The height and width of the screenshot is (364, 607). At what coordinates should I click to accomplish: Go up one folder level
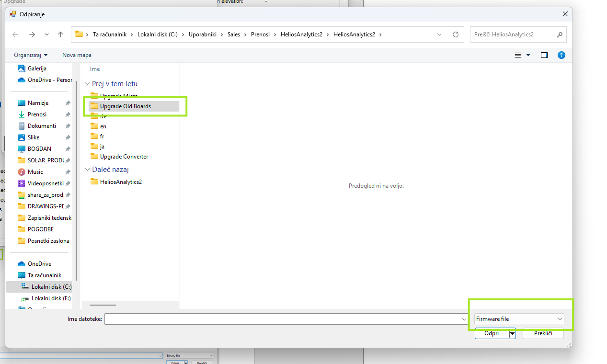coord(60,34)
